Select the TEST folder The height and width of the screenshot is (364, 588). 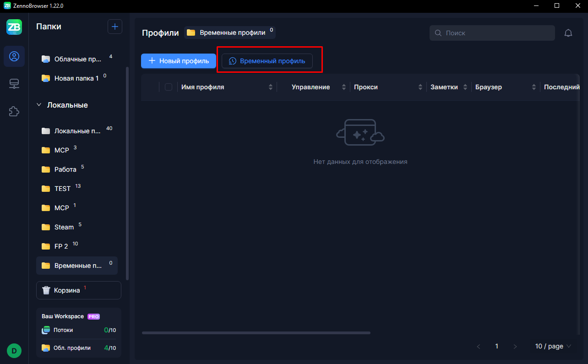(x=77, y=189)
